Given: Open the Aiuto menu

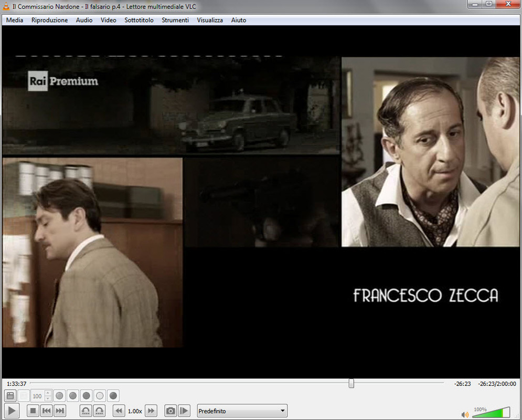Looking at the screenshot, I should (239, 20).
